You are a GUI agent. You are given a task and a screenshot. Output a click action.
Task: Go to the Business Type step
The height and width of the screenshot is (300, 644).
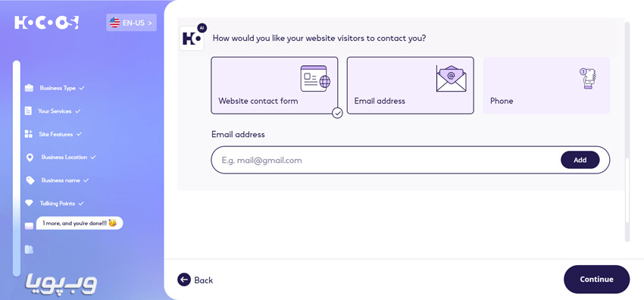(x=58, y=88)
